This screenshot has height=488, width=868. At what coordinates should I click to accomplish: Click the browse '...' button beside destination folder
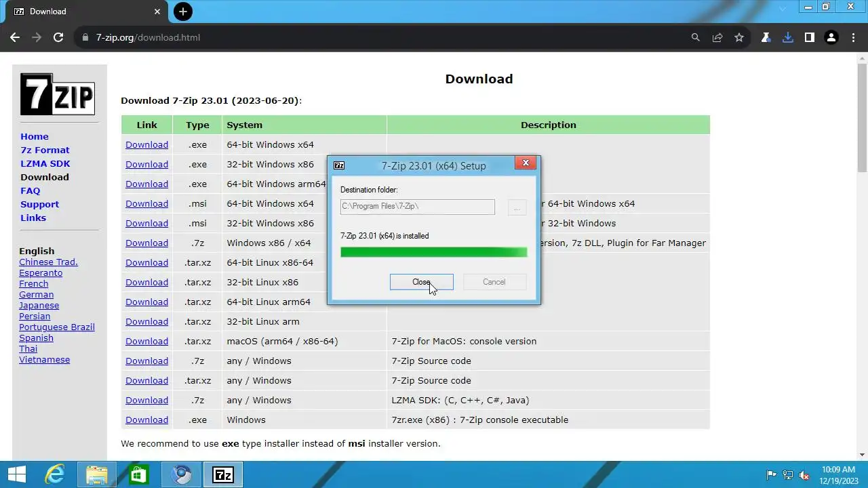tap(517, 207)
